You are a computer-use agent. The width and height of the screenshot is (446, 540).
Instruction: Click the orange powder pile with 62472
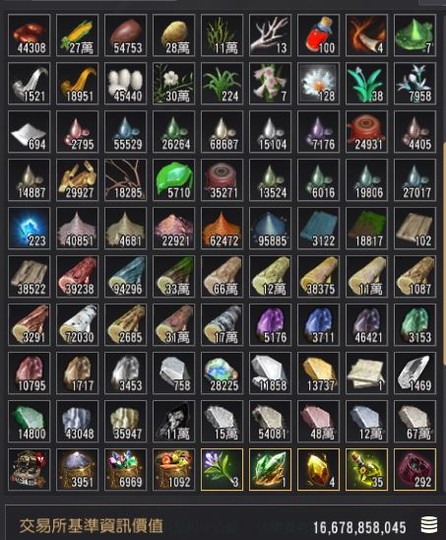click(x=222, y=228)
